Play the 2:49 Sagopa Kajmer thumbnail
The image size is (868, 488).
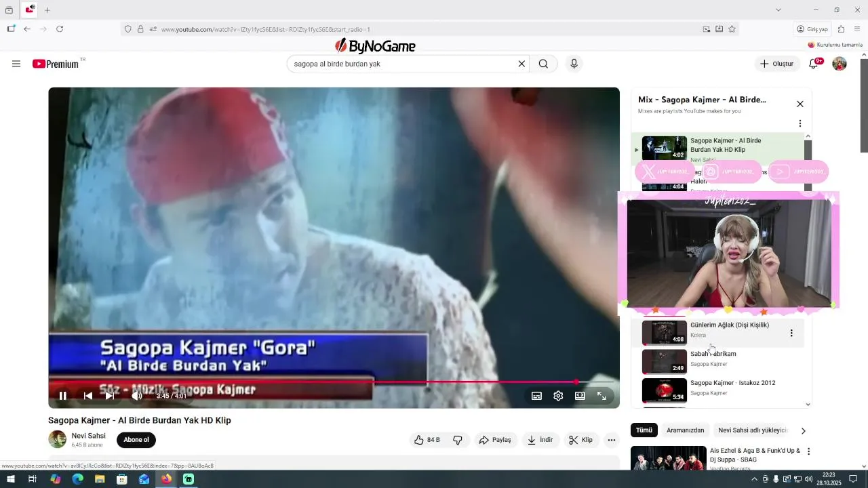(665, 361)
